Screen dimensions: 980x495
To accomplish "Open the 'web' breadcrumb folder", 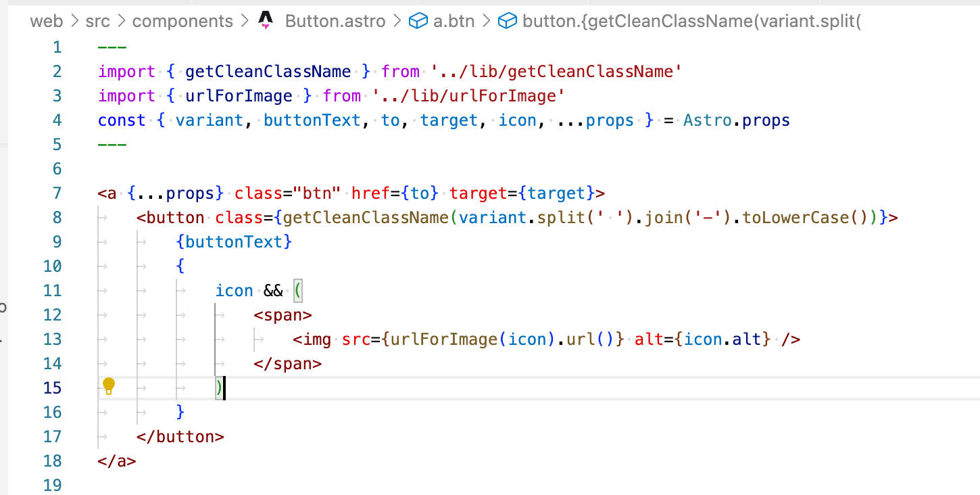I will [x=47, y=22].
